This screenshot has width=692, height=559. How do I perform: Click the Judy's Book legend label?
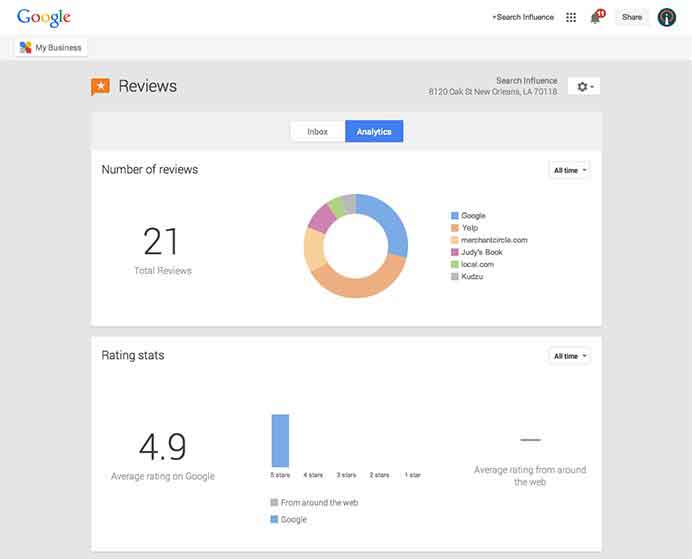pos(481,252)
